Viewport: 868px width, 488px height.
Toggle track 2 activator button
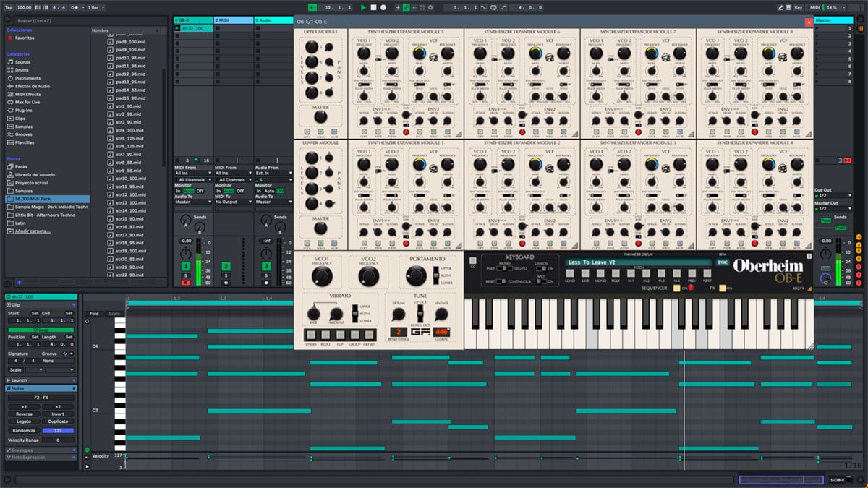[226, 267]
